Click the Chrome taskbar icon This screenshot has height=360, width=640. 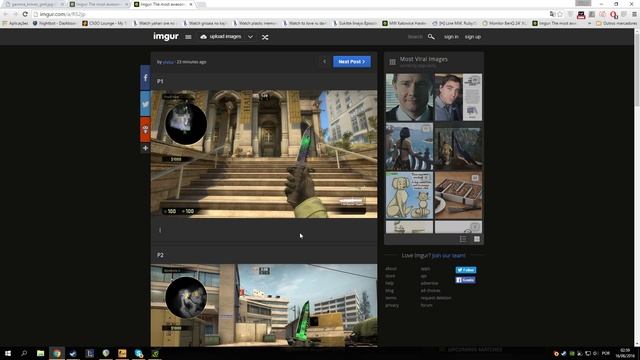click(57, 353)
